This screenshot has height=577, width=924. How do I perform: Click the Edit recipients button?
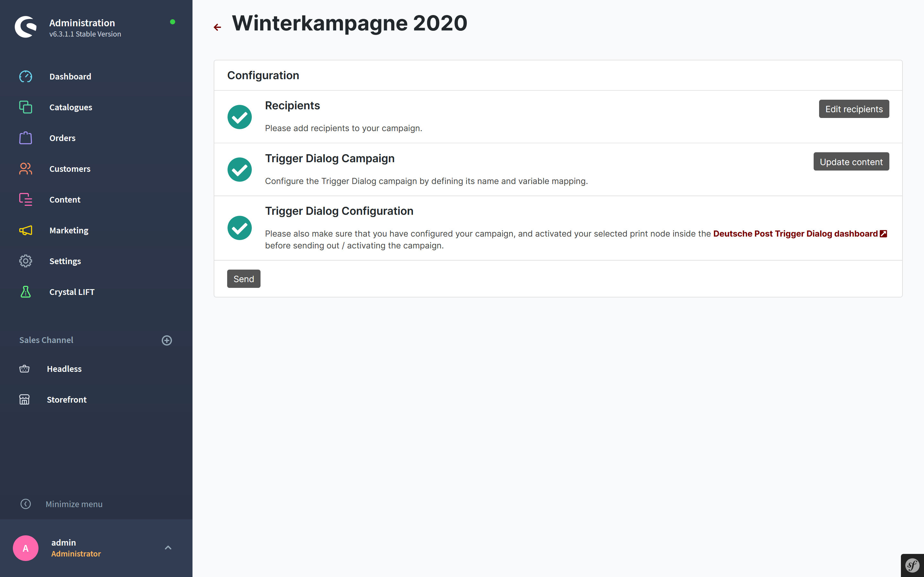coord(854,109)
